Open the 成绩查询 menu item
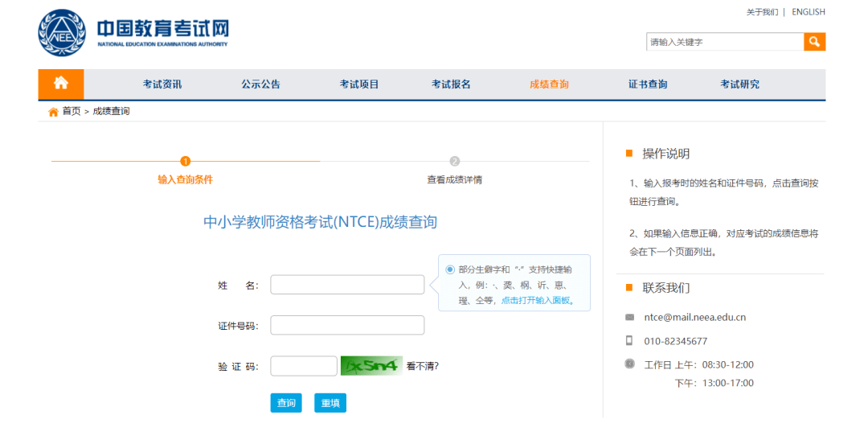 tap(549, 84)
